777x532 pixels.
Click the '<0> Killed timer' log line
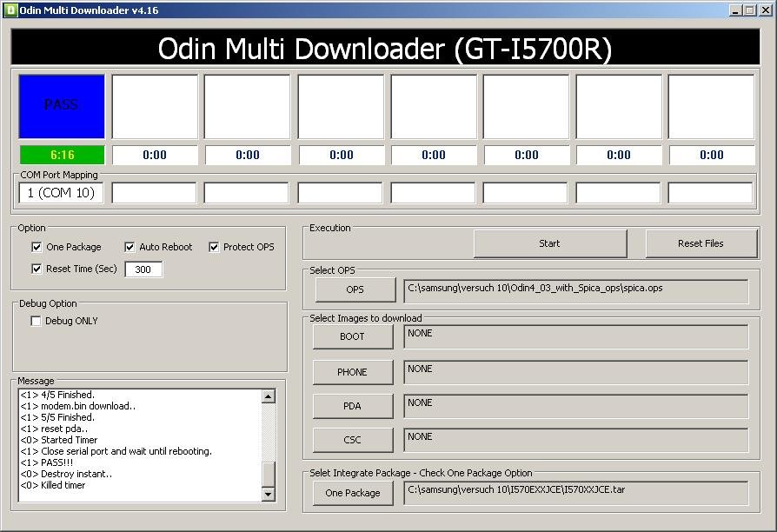[x=52, y=485]
